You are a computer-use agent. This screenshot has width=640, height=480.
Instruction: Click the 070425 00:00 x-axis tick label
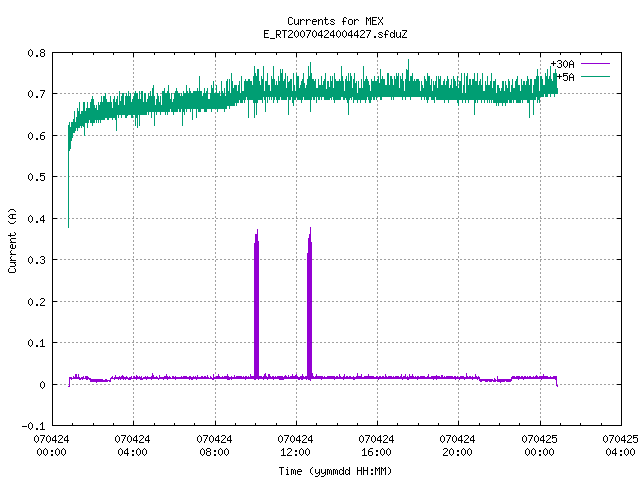[540, 446]
